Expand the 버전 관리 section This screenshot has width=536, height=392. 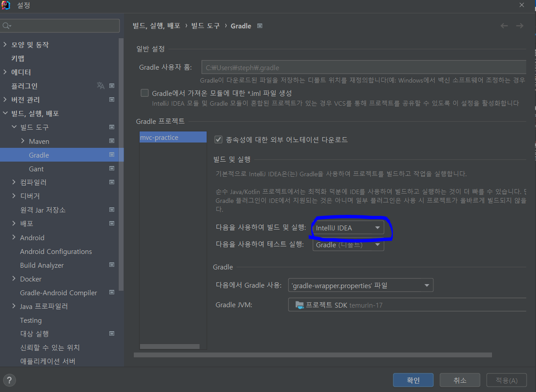coord(5,99)
